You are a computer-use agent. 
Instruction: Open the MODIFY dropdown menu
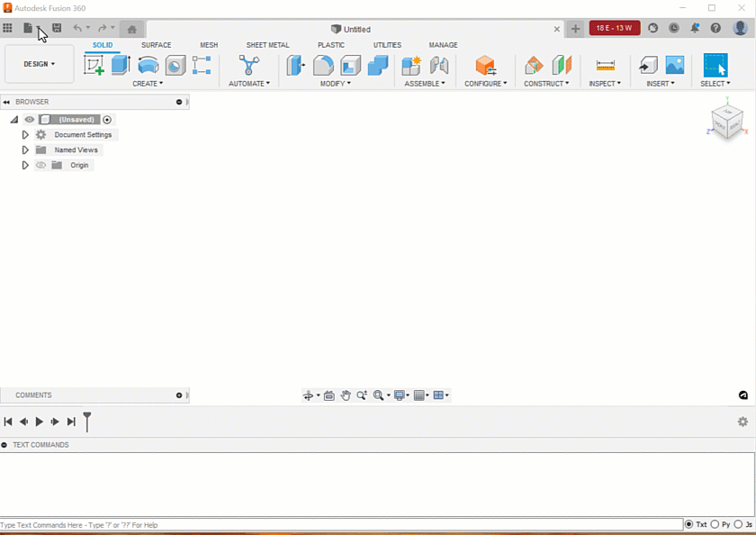(336, 84)
